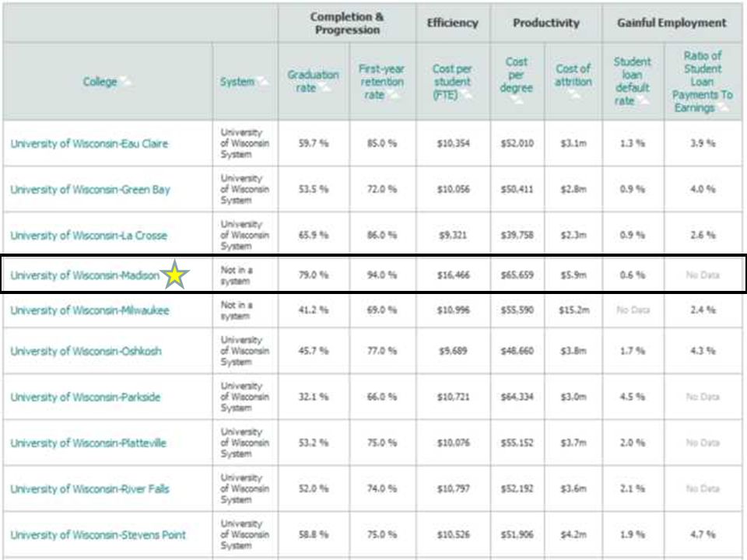
Task: Select Green Bay cost per degree $50,411
Action: 517,189
